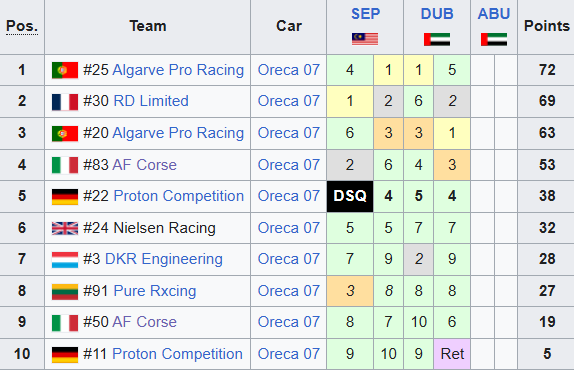
Task: Open #22 Proton Competition link
Action: coord(179,196)
